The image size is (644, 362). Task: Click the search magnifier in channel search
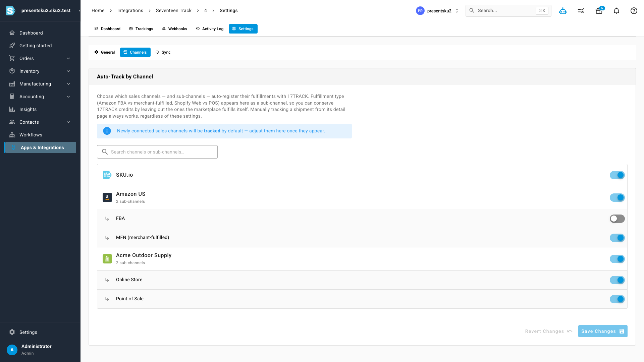[x=105, y=152]
